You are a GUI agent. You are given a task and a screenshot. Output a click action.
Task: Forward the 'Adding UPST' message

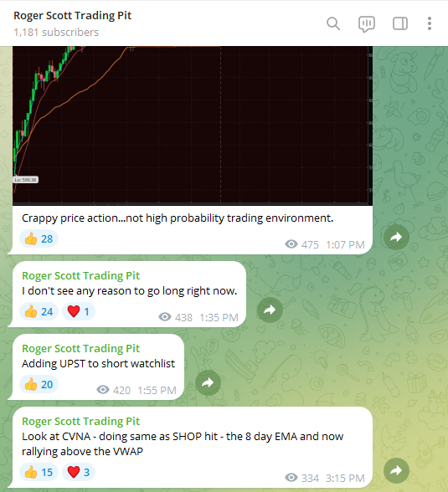(208, 382)
